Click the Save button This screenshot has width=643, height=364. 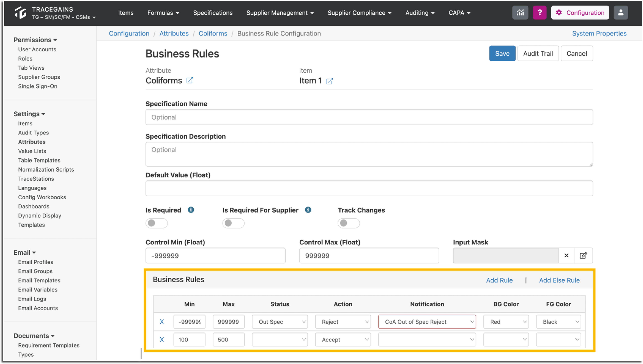pyautogui.click(x=502, y=53)
